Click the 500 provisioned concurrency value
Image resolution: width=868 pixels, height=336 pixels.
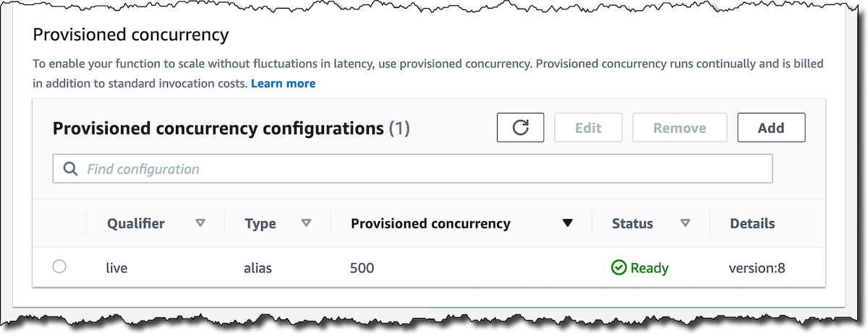coord(362,268)
